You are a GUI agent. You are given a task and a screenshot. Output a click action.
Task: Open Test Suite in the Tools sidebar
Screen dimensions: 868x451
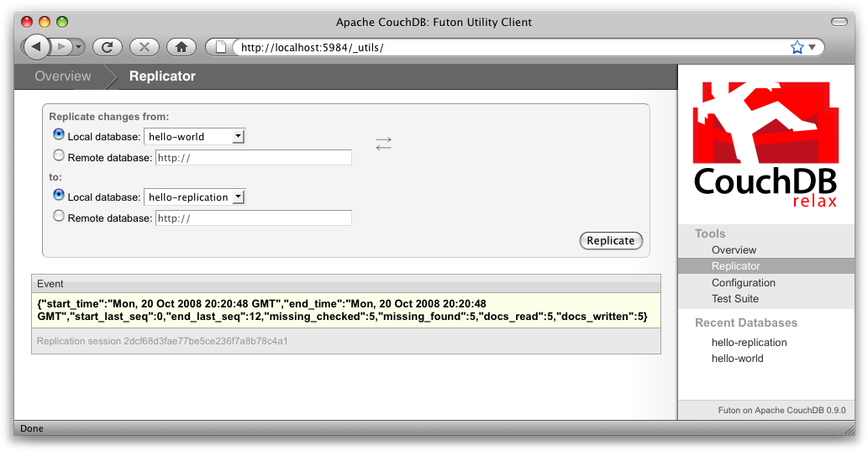pos(734,299)
